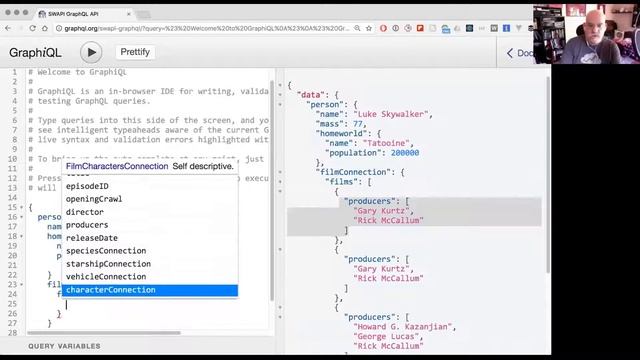640x360 pixels.
Task: Choose releaseDate from the autocomplete list
Action: click(x=150, y=238)
